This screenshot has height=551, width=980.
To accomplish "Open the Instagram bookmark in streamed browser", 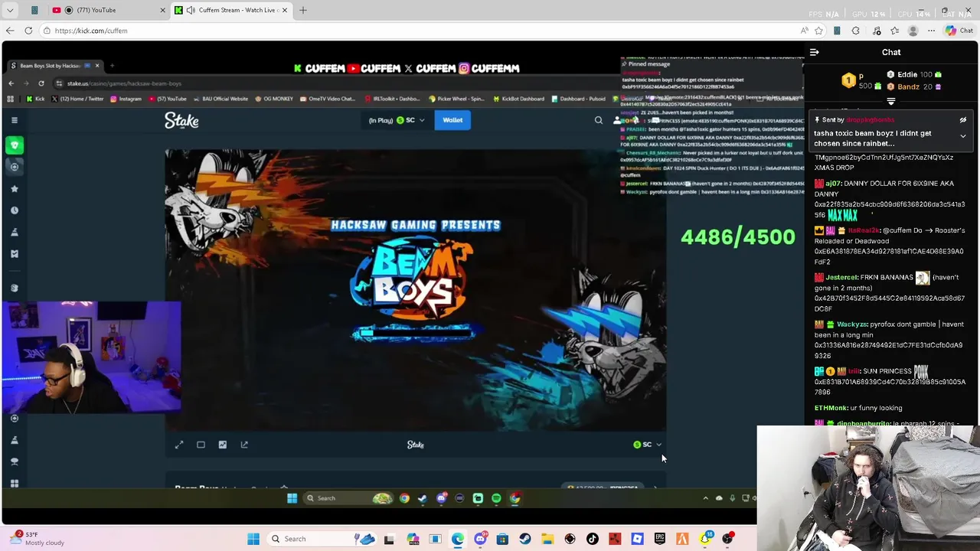I will pyautogui.click(x=126, y=99).
